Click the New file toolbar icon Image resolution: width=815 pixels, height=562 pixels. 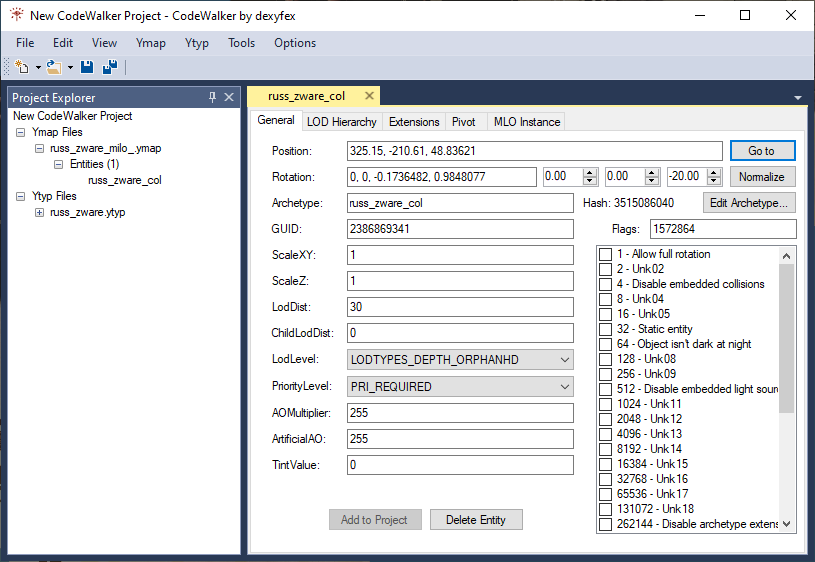22,67
